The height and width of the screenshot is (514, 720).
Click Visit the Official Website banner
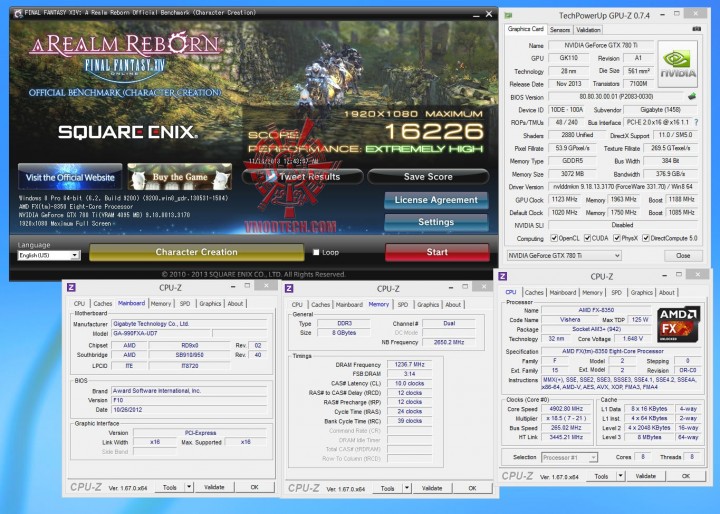coord(70,177)
